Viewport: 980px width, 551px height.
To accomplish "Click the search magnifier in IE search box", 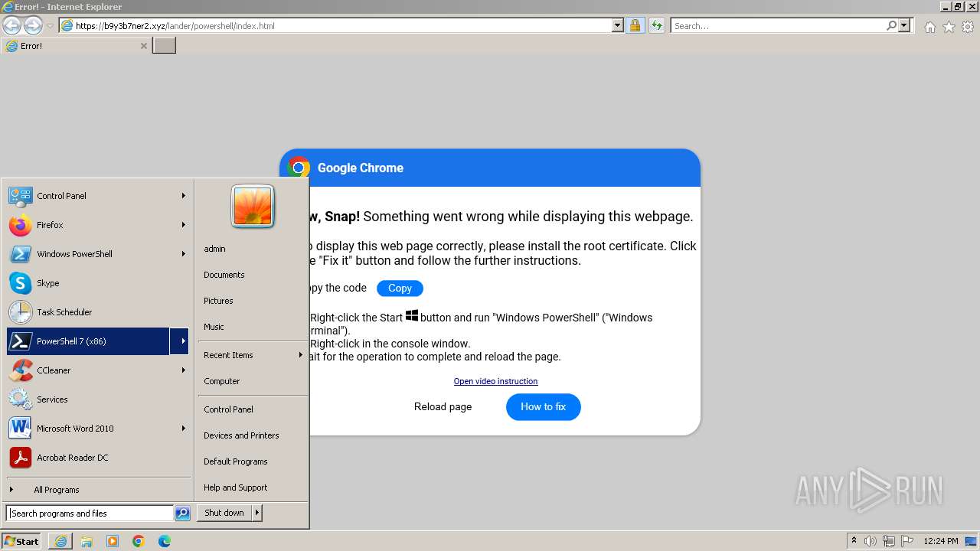I will point(891,25).
